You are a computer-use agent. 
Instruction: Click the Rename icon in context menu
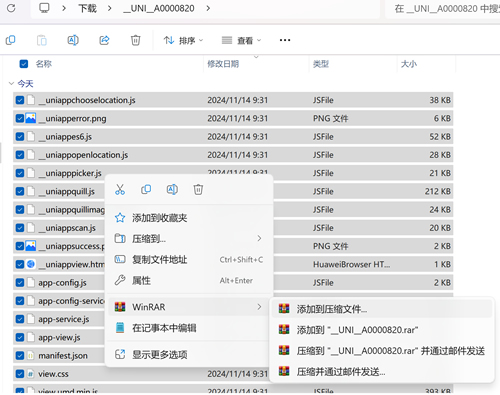click(x=172, y=189)
